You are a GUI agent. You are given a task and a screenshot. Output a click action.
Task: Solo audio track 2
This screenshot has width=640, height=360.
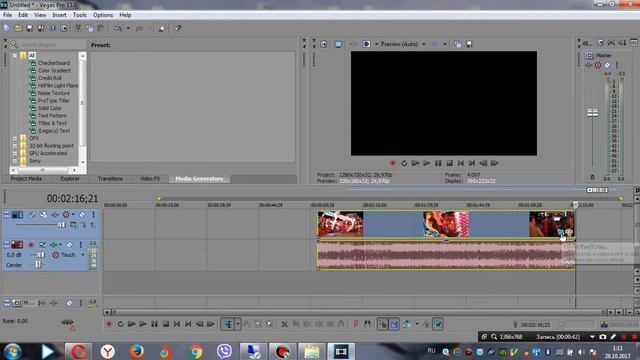(x=81, y=244)
